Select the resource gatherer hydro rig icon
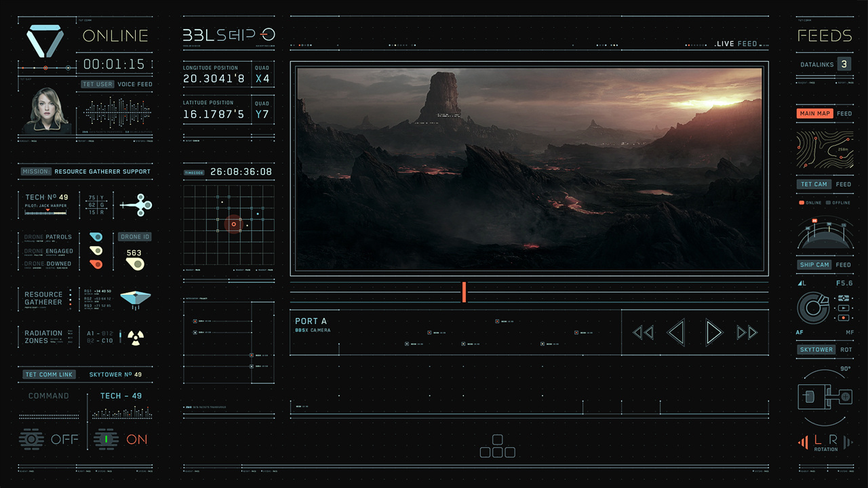 pos(135,299)
